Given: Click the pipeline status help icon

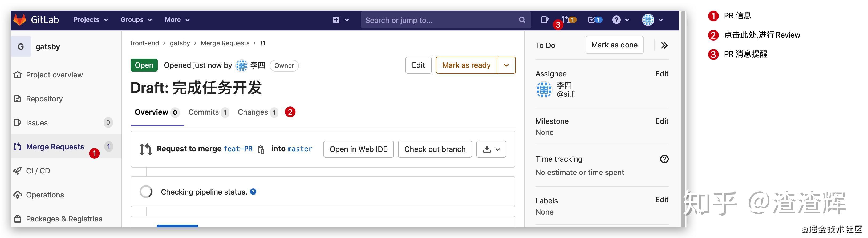Looking at the screenshot, I should point(253,192).
